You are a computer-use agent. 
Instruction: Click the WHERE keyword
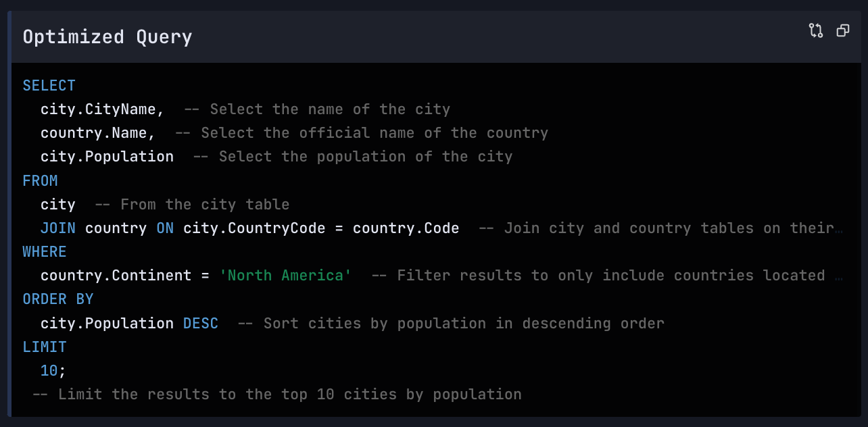point(45,252)
